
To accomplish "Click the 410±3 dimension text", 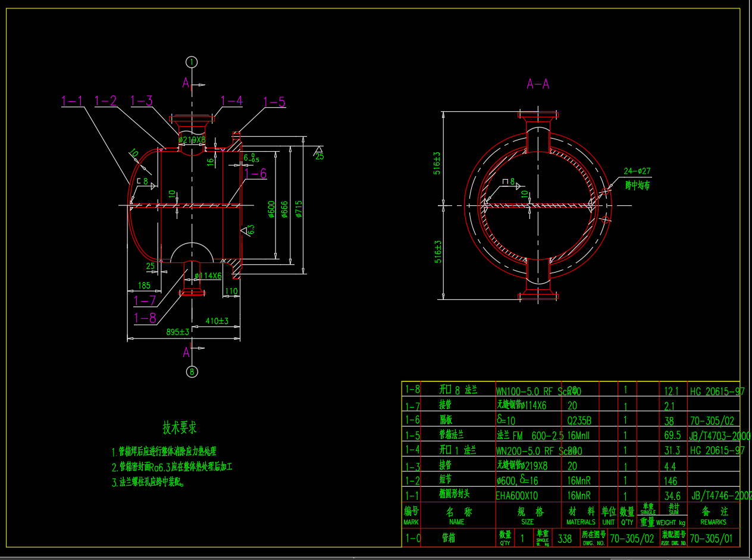I will pos(217,321).
